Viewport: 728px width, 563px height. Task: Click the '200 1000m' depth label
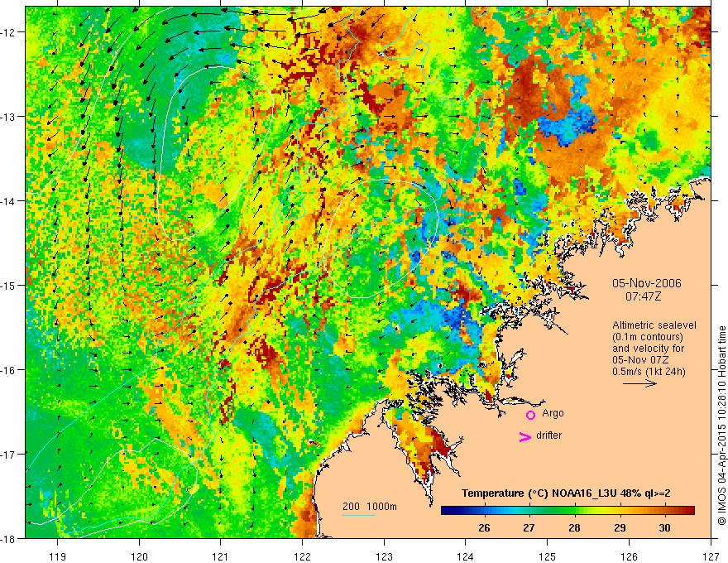click(x=370, y=507)
